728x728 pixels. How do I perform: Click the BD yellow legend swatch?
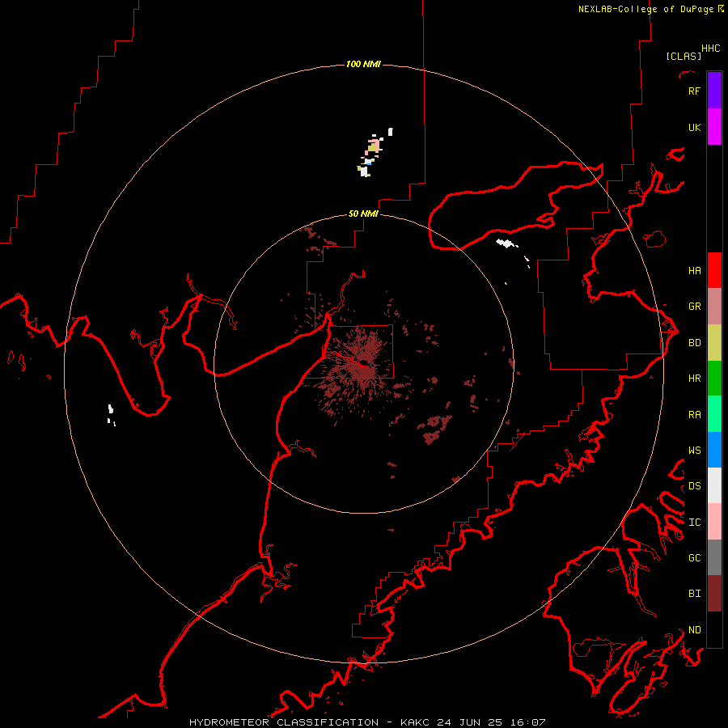click(x=714, y=343)
